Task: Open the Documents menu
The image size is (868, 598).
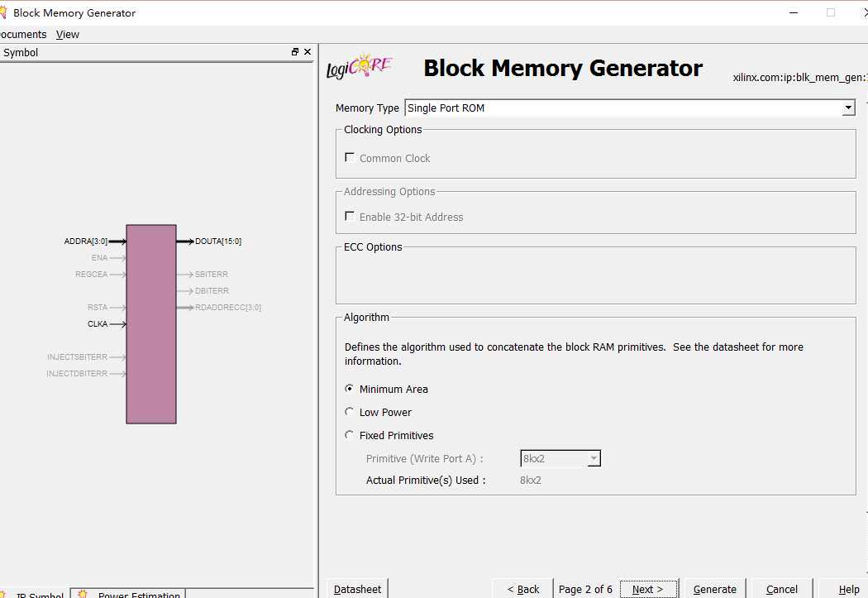Action: tap(22, 35)
